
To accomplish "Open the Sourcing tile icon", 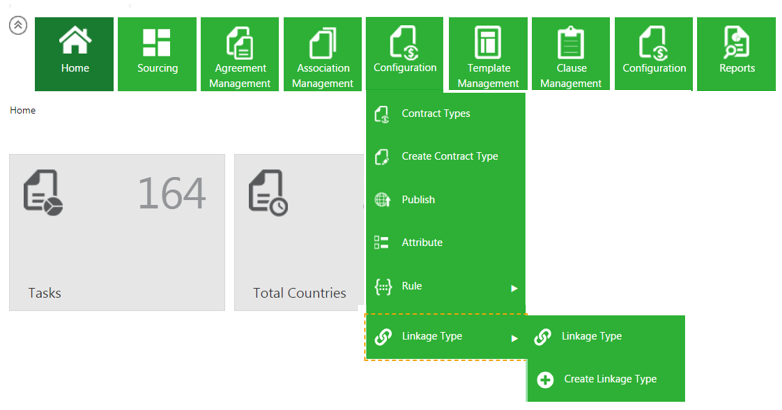I will (x=157, y=41).
